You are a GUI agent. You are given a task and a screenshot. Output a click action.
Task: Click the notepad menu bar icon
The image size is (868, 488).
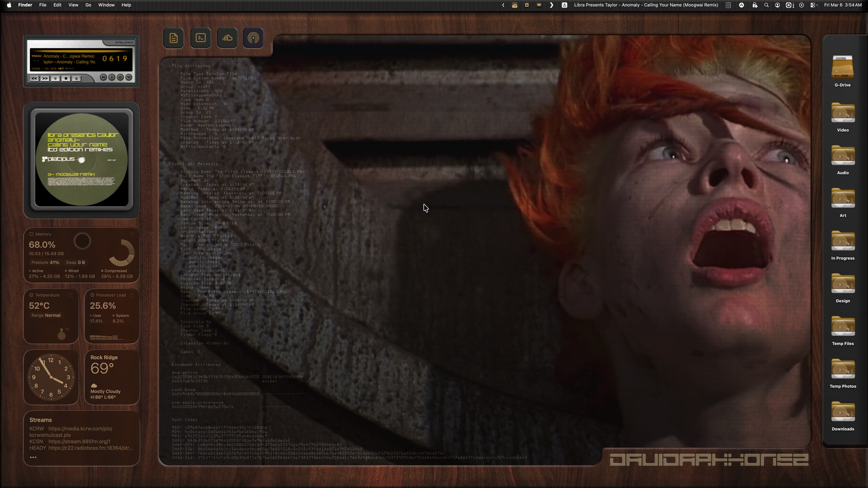(x=728, y=5)
